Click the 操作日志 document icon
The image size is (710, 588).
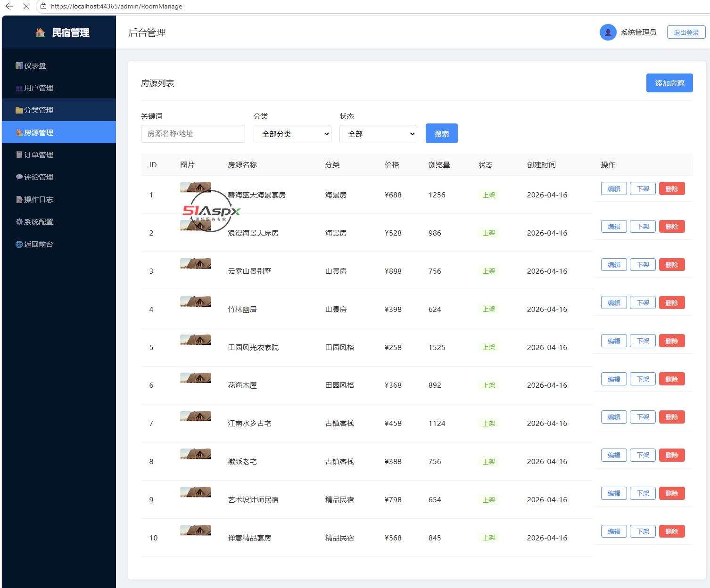(19, 200)
